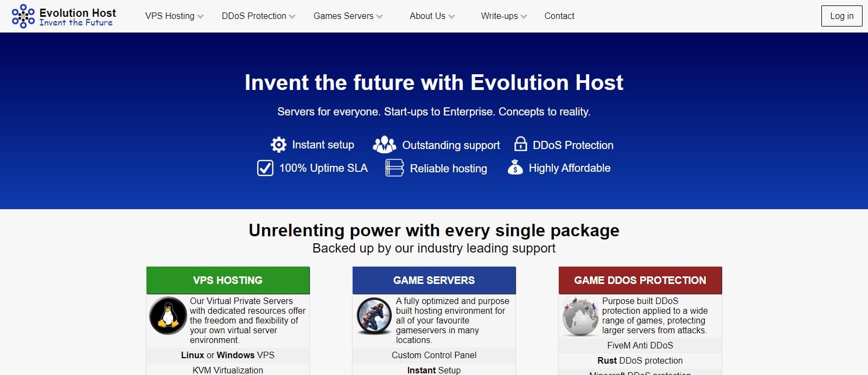Click the red GAME DDOS PROTECTION header
Viewport: 868px width, 375px height.
(x=640, y=280)
